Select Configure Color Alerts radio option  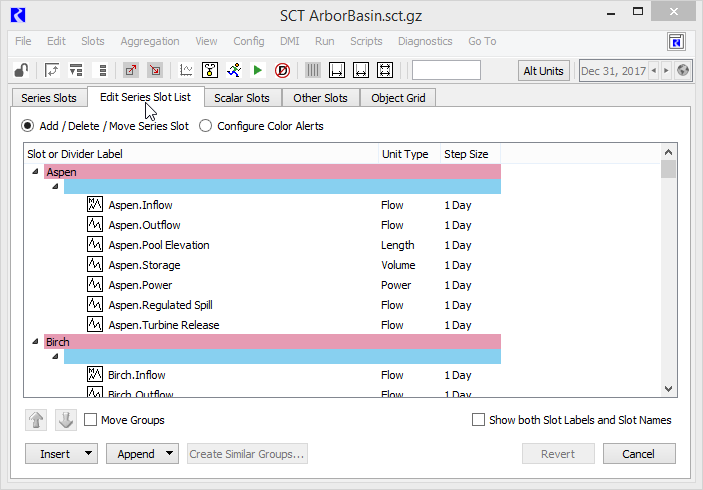(206, 126)
